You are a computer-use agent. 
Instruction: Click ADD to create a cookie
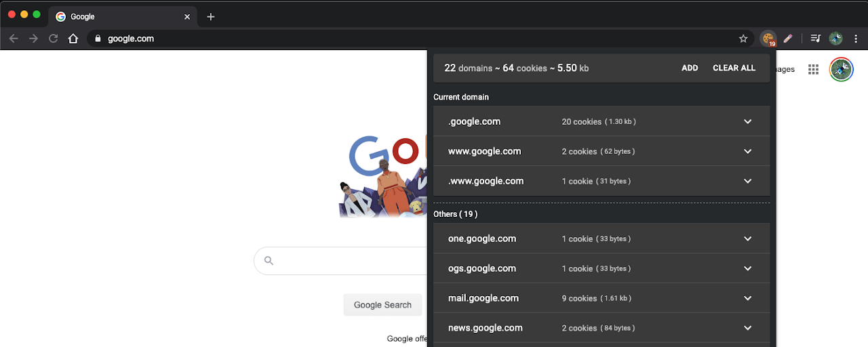pyautogui.click(x=690, y=68)
